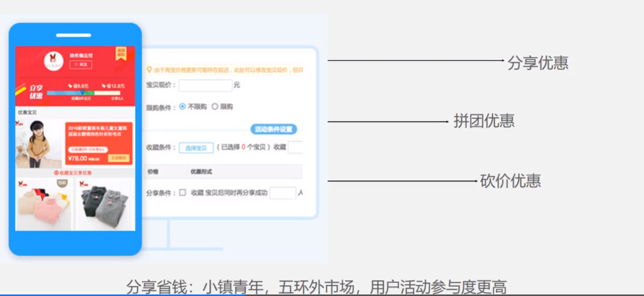Click the 宝贝现价 price input field
Image resolution: width=644 pixels, height=296 pixels.
coord(206,85)
